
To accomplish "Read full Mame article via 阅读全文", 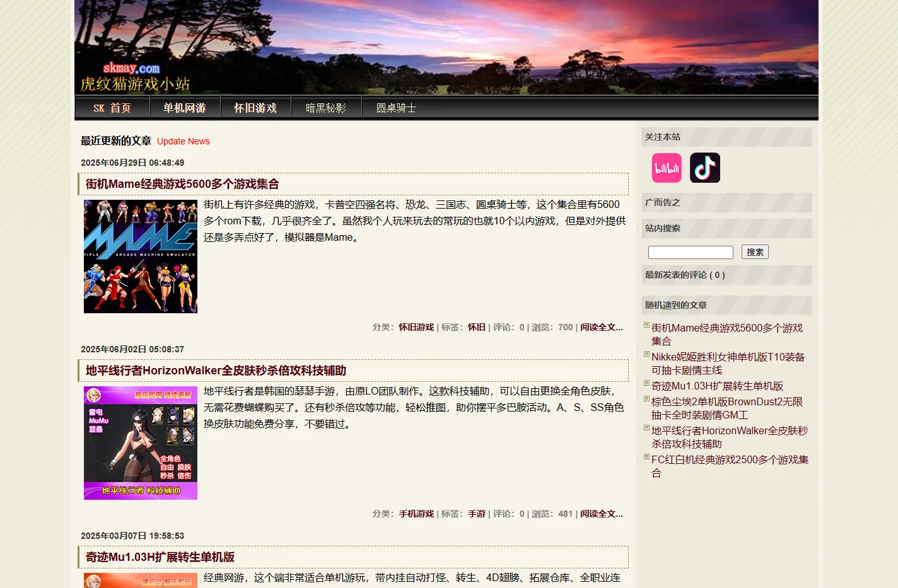I will click(x=602, y=328).
